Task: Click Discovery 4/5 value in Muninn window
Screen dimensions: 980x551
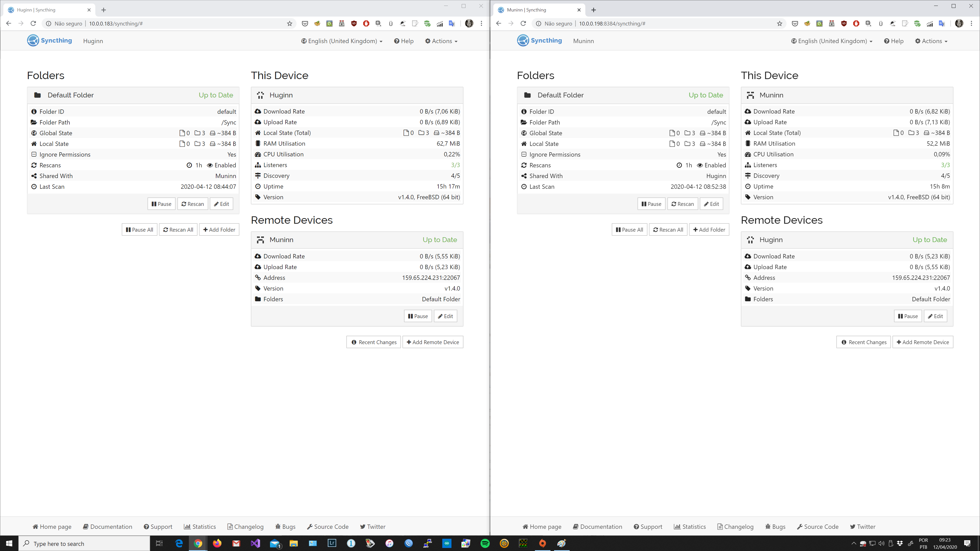Action: (945, 176)
